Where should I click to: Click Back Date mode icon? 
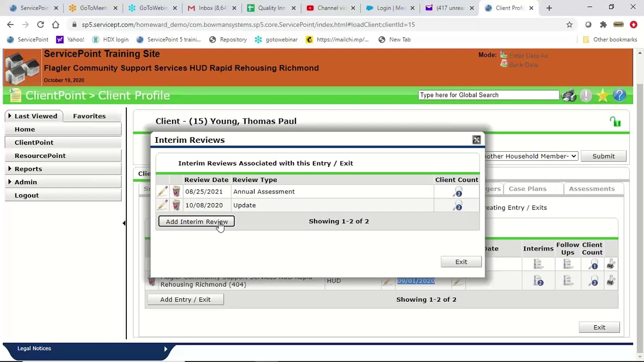pos(503,64)
